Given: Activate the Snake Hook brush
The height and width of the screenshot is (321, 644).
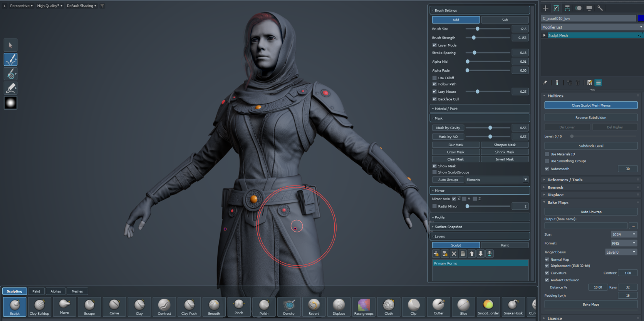Looking at the screenshot, I should point(513,307).
